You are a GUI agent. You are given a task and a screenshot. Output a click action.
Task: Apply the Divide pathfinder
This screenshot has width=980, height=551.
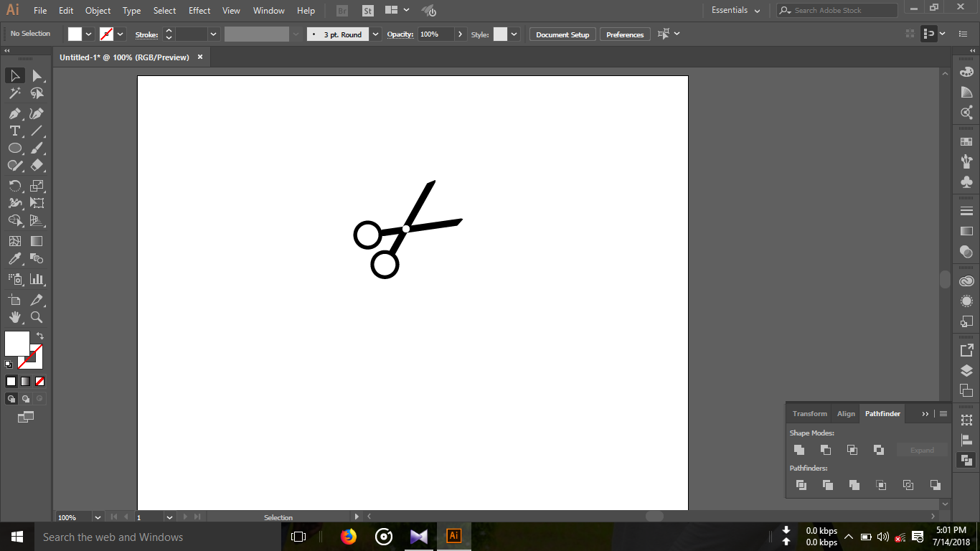[x=801, y=485]
